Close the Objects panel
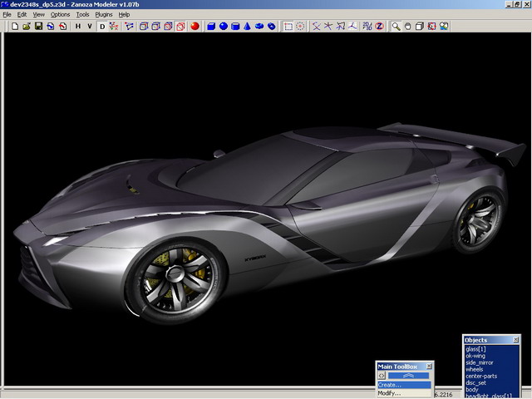 516,340
